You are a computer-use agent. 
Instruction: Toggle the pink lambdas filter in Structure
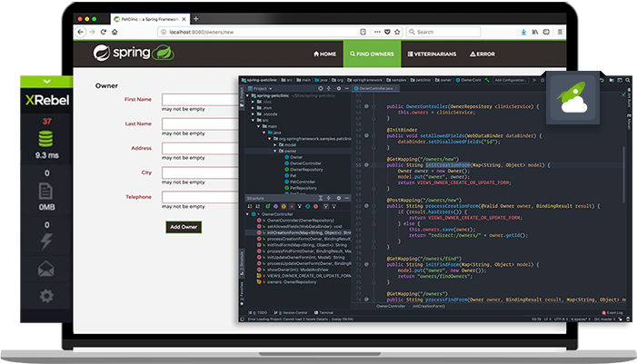[x=315, y=207]
